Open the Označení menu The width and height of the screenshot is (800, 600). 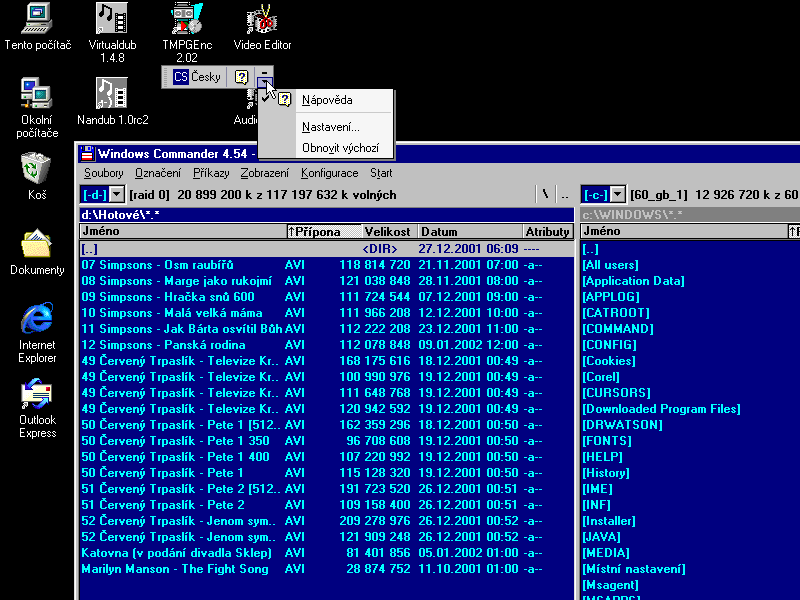click(x=158, y=173)
